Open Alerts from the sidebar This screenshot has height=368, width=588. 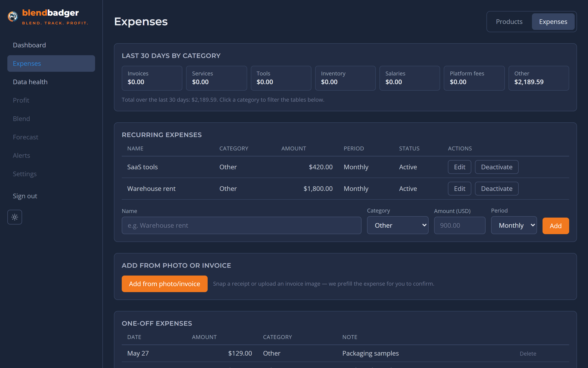tap(21, 155)
